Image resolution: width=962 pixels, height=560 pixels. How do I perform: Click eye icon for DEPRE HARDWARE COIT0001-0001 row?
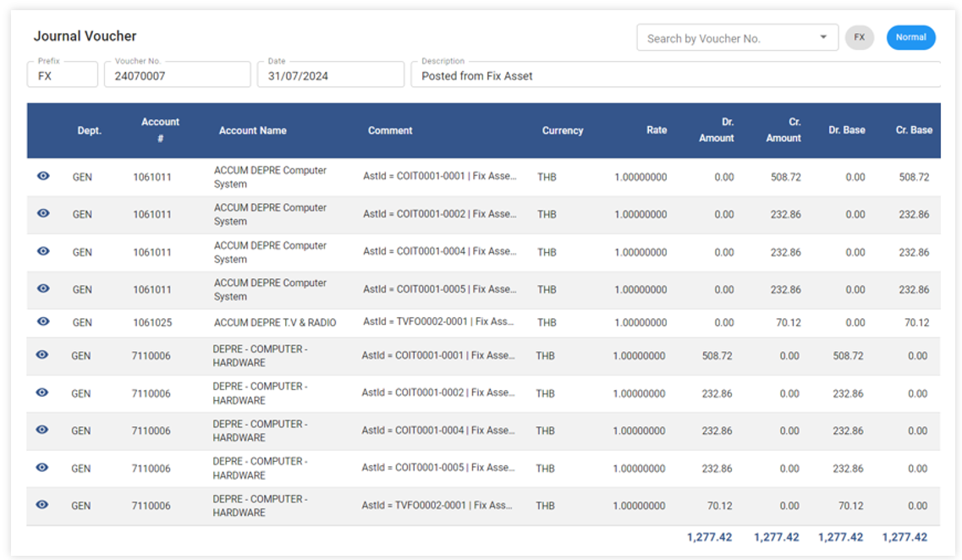pyautogui.click(x=42, y=354)
